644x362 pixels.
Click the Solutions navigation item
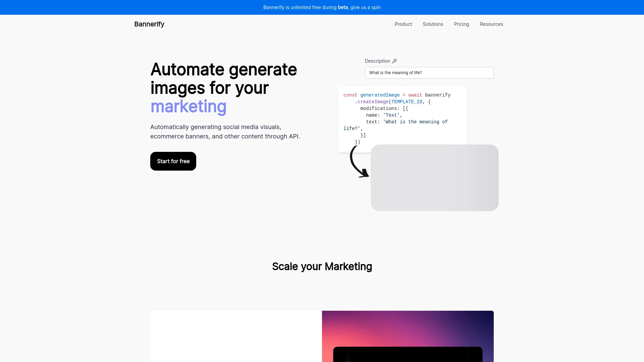pyautogui.click(x=433, y=24)
